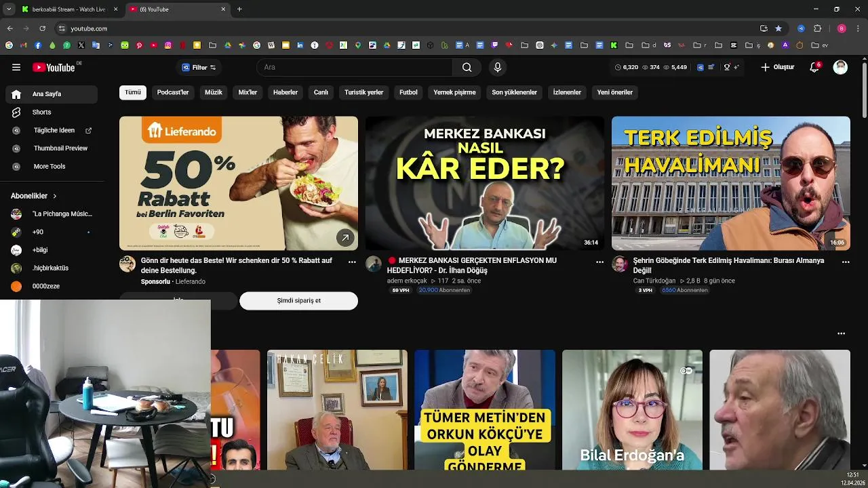
Task: Open the account avatar menu
Action: click(x=840, y=67)
